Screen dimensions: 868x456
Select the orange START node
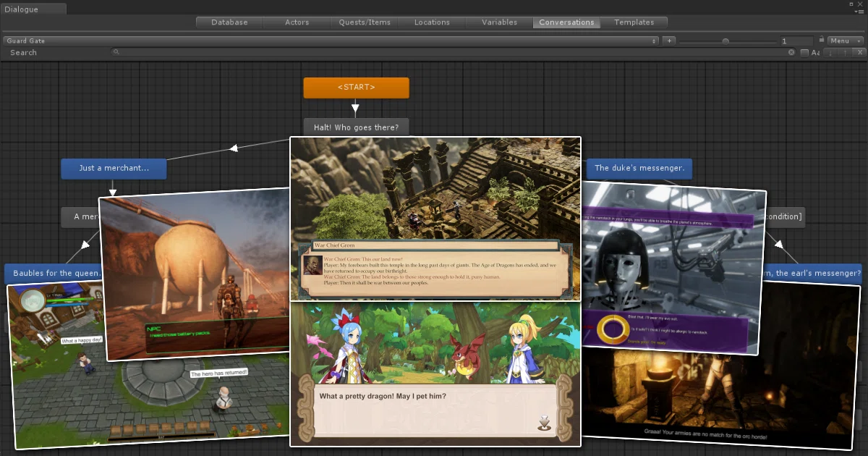tap(356, 88)
